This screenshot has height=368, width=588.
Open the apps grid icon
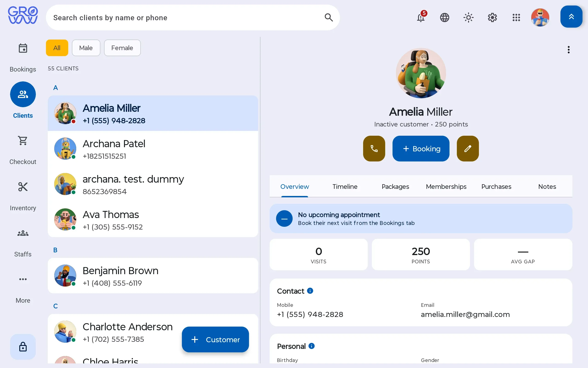(x=516, y=17)
